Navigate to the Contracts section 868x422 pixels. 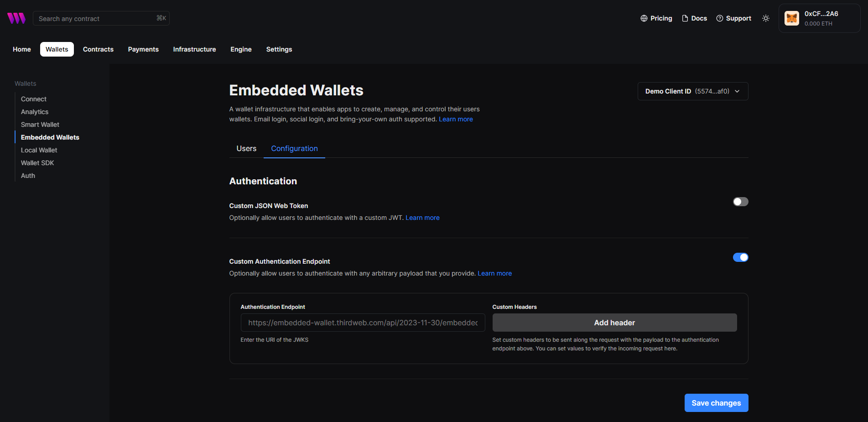(x=98, y=49)
